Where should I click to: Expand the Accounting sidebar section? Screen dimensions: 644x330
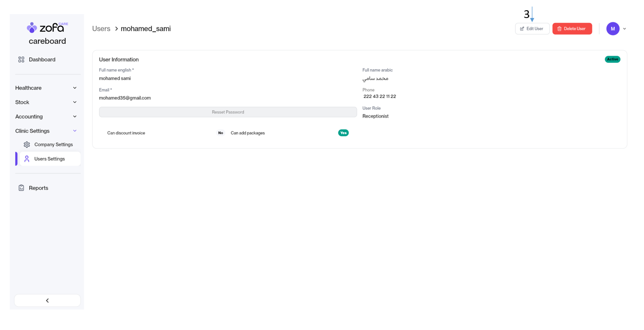tap(46, 117)
